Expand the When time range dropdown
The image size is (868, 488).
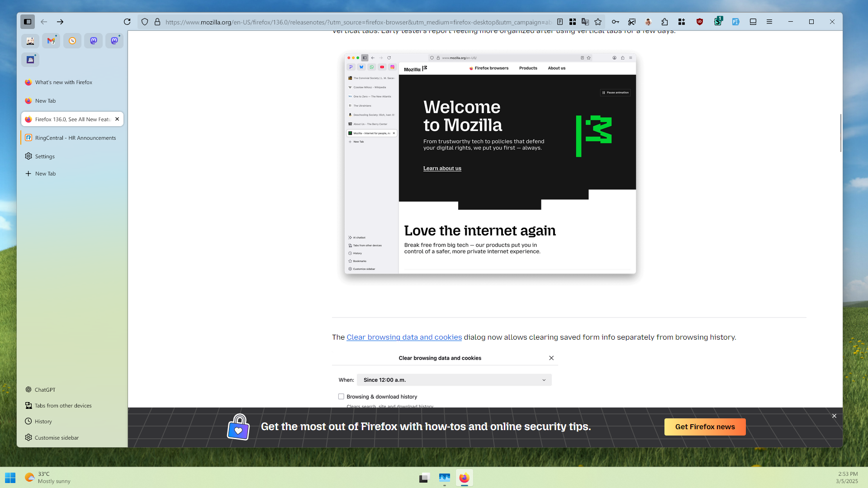tap(454, 380)
